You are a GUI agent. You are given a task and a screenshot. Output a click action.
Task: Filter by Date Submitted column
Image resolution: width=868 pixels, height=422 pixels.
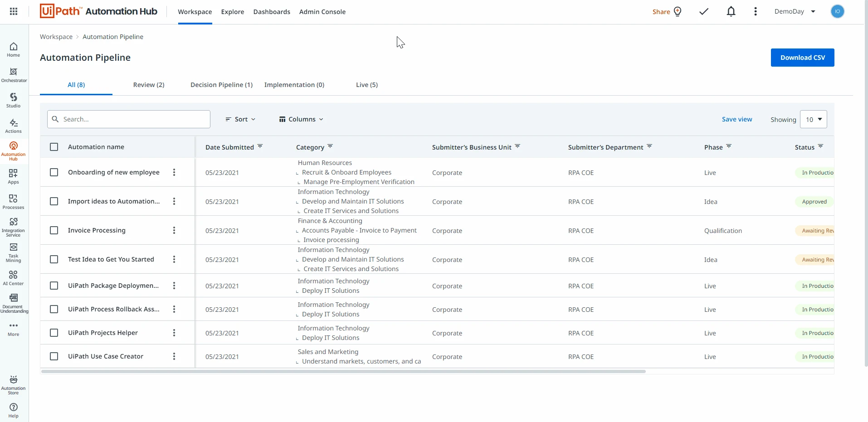click(x=260, y=146)
